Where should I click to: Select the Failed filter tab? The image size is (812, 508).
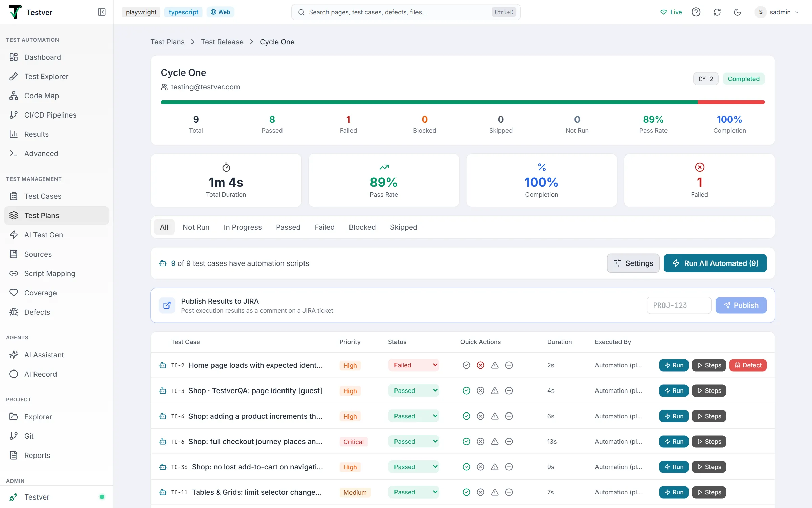(x=324, y=227)
